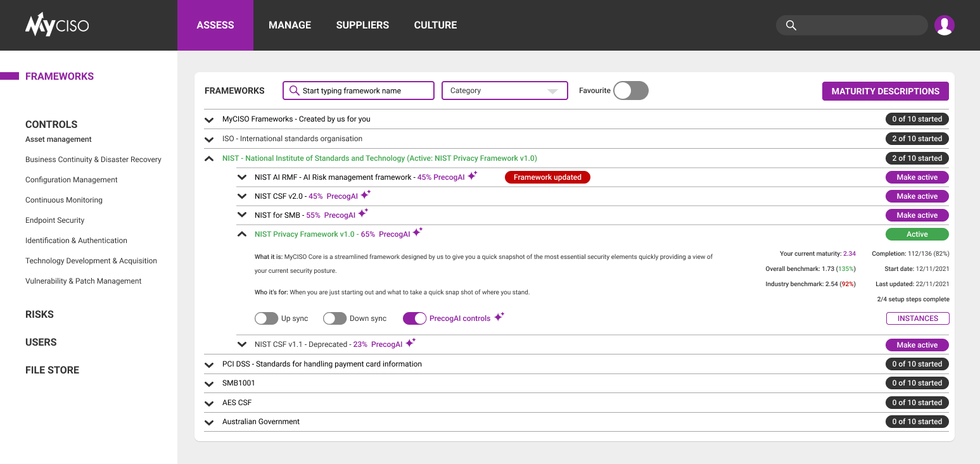This screenshot has width=980, height=464.
Task: Click sparkle icon beside NIST AI RMF PrecogAI
Action: [x=473, y=176]
